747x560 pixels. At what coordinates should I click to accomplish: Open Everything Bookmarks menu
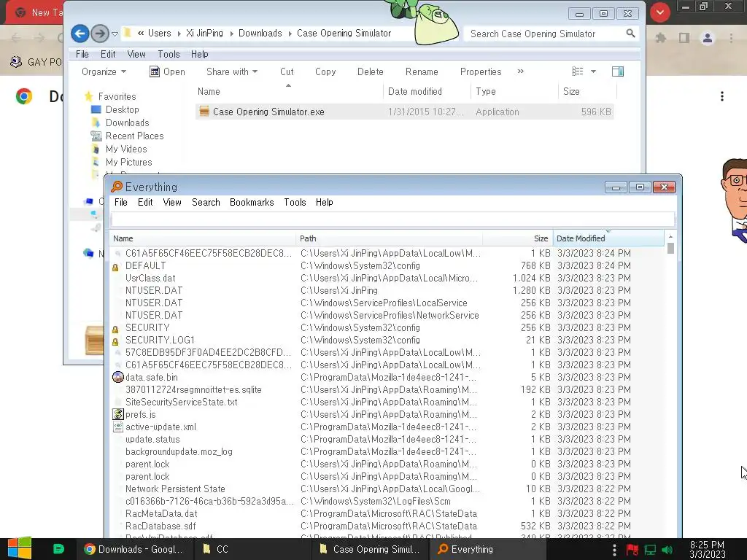(x=252, y=203)
